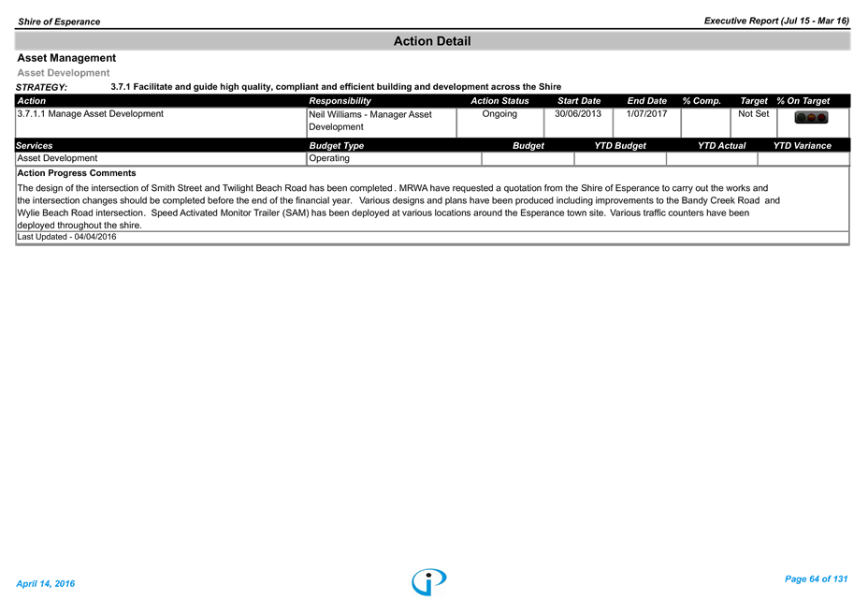868x615 pixels.
Task: Click the End Date column header
Action: click(x=646, y=101)
